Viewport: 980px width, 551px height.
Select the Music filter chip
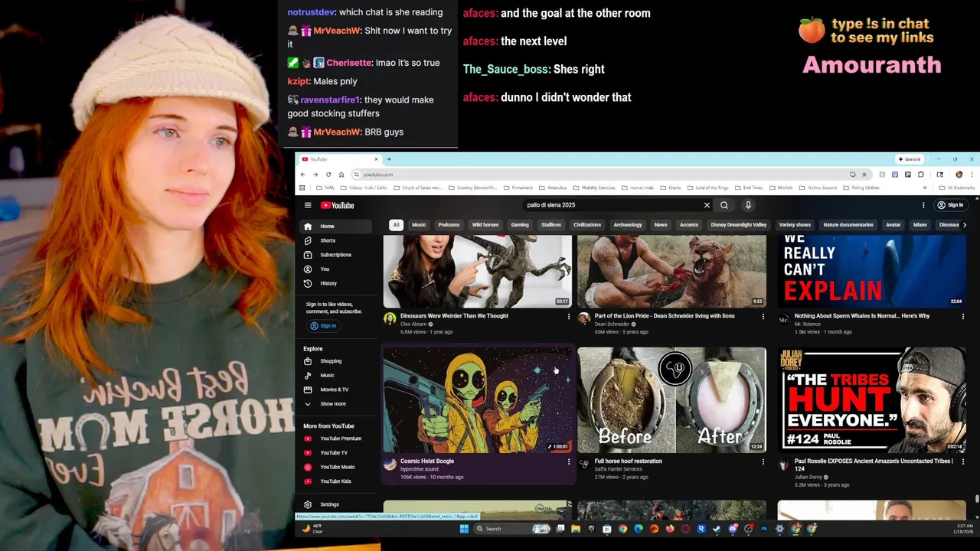click(419, 225)
